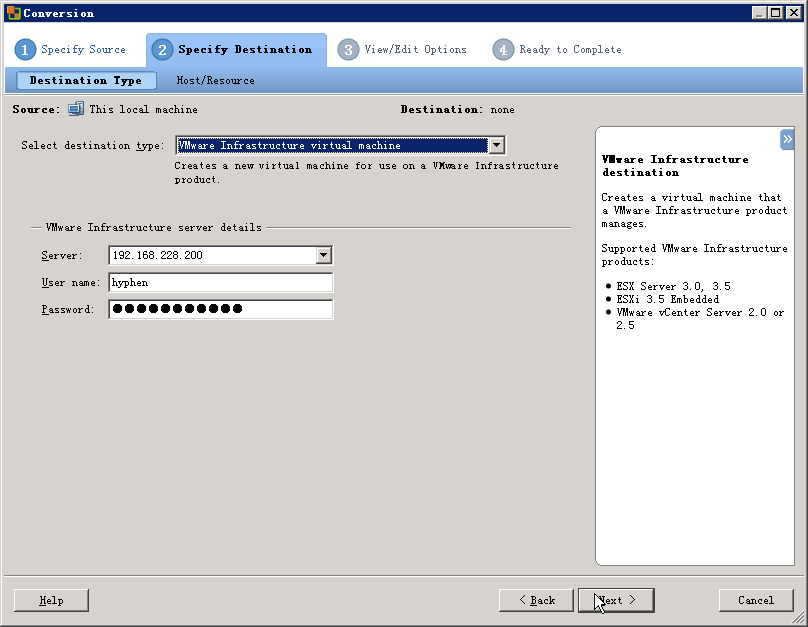Click the step 3 View/Edit Options circle icon
Viewport: 808px width, 627px height.
pos(348,50)
